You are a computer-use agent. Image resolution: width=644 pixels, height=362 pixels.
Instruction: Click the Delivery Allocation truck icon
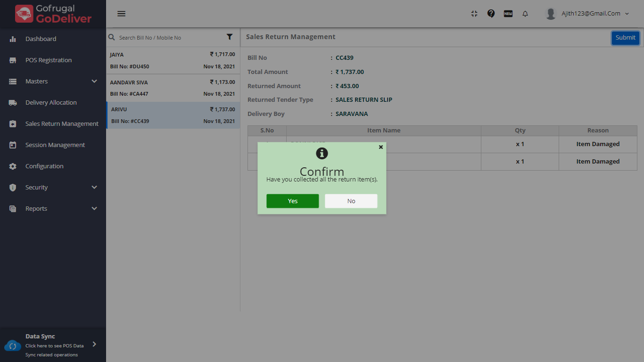point(13,103)
